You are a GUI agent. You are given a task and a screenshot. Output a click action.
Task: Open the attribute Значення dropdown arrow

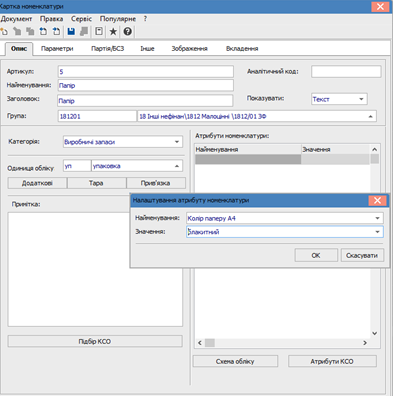click(377, 232)
